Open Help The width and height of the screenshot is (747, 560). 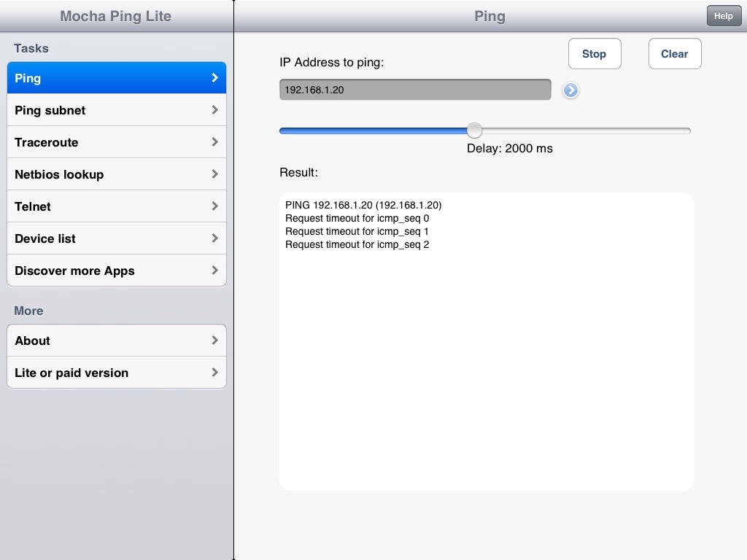coord(724,16)
